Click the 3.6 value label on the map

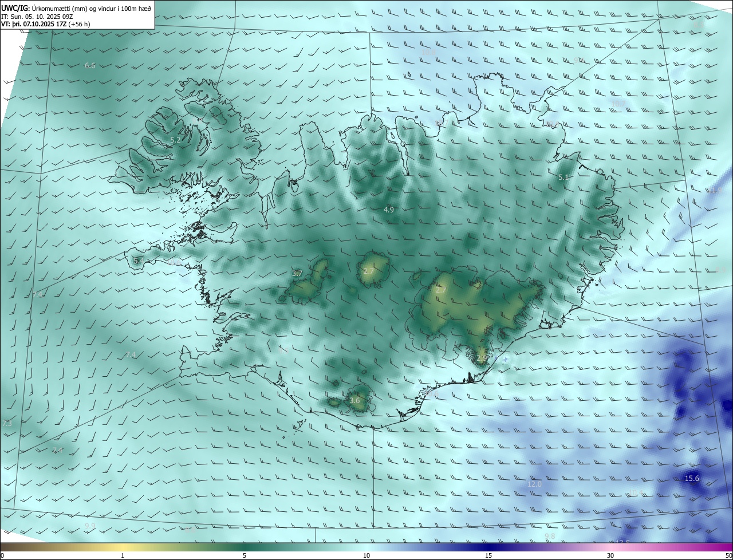354,400
